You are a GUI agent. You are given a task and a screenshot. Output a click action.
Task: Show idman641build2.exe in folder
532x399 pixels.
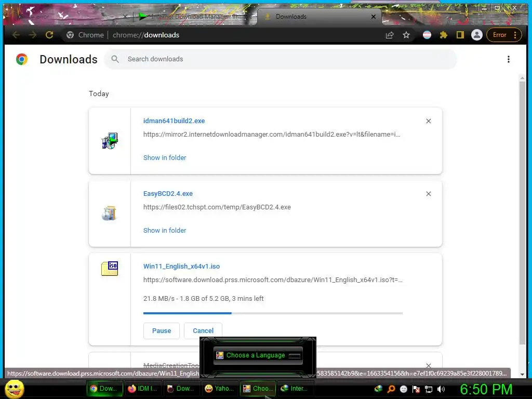pyautogui.click(x=165, y=158)
